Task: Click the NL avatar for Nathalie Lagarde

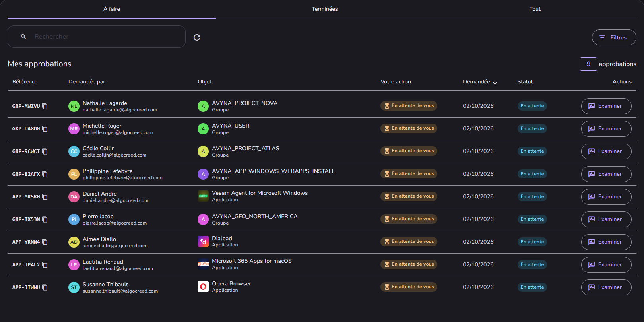Action: [74, 106]
